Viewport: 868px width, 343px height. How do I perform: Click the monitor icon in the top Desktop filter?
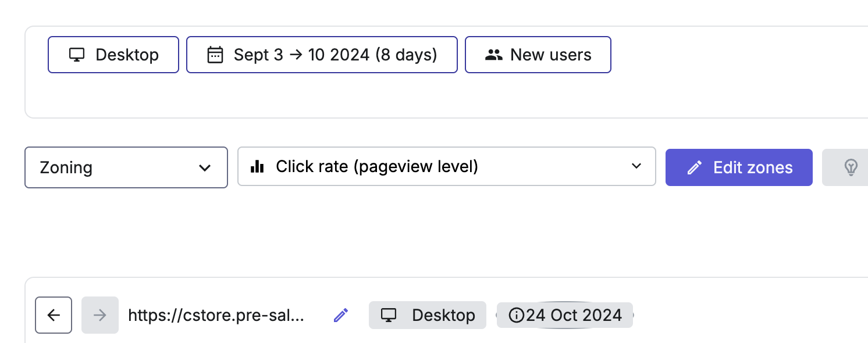click(x=77, y=55)
